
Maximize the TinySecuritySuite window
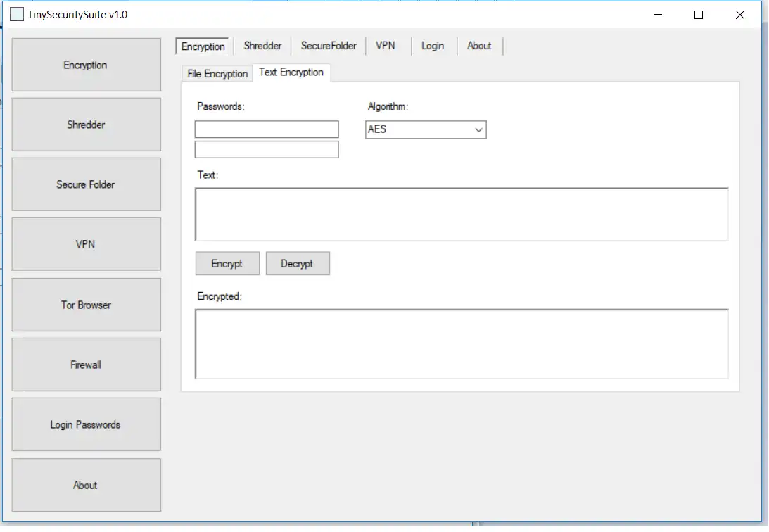click(699, 15)
